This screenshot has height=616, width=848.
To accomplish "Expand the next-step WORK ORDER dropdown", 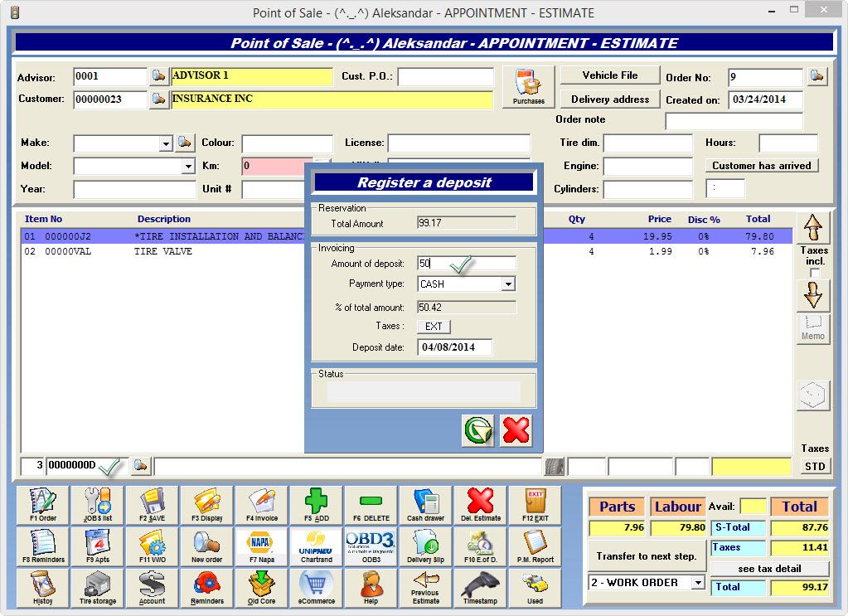I will 698,583.
